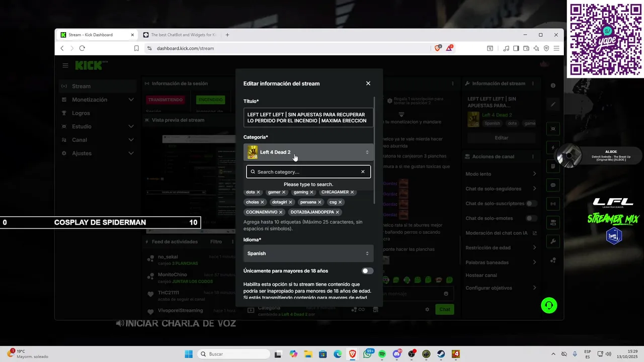The height and width of the screenshot is (362, 644).
Task: Remove the dotagirl tag
Action: pos(290,202)
